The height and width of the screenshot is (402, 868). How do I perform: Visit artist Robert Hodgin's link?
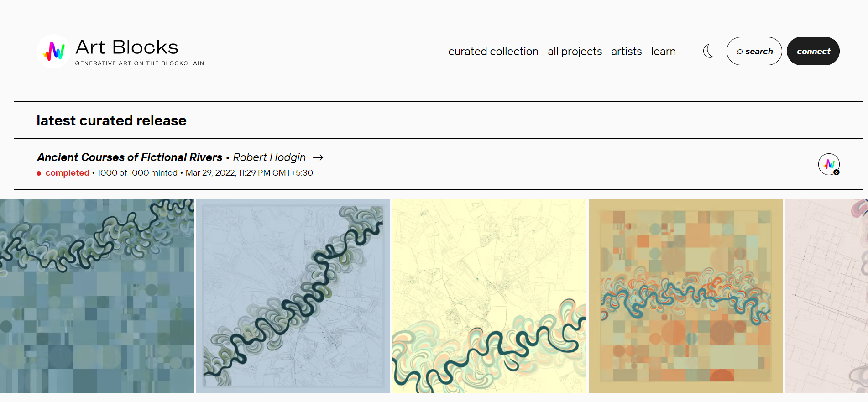(269, 157)
